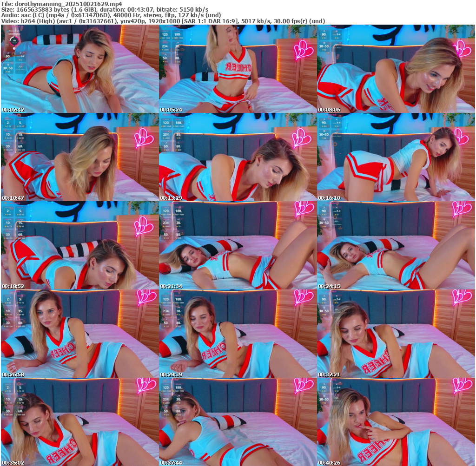The image size is (476, 466).
Task: Select the 00:29:39 preview frame
Action: tap(238, 334)
